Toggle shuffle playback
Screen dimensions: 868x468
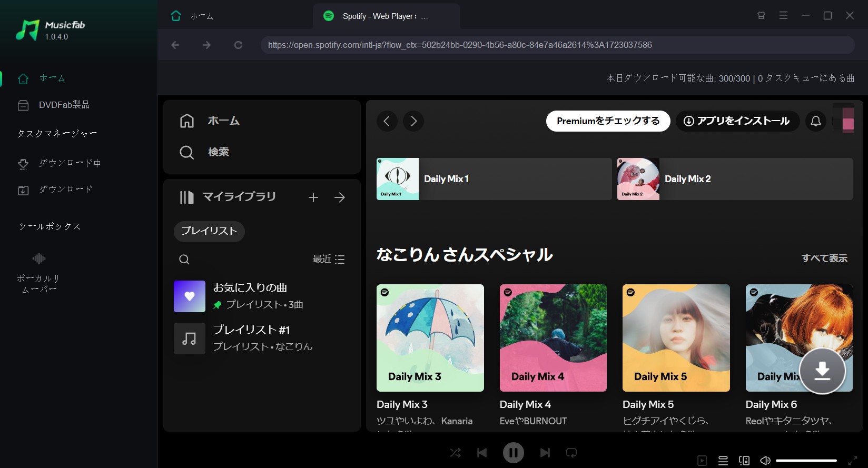[x=456, y=453]
